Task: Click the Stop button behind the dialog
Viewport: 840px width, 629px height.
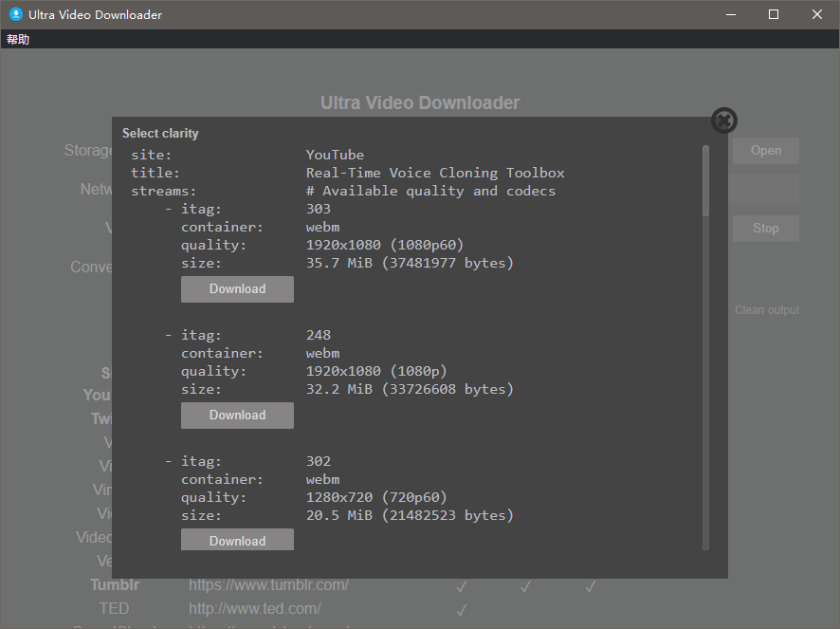Action: pyautogui.click(x=765, y=229)
